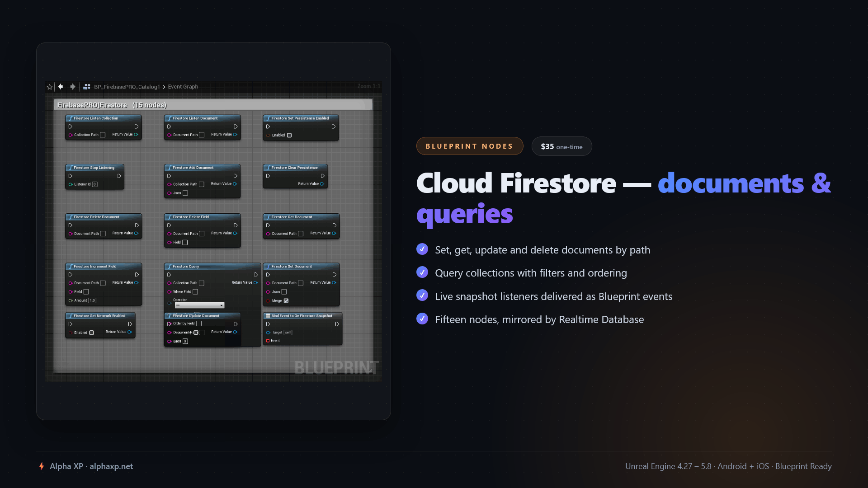Click the $35 one-time price pill
The width and height of the screenshot is (868, 488).
pos(561,146)
